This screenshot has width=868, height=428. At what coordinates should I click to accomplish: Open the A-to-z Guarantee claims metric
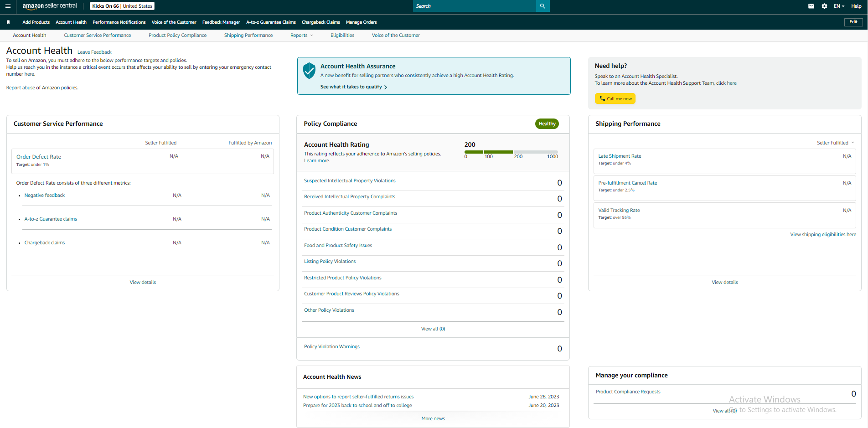(x=51, y=219)
